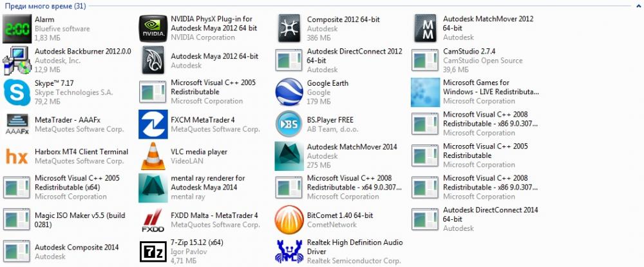Click the Magic ISO Maker v5.5 icon
Image resolution: width=644 pixels, height=267 pixels.
click(x=17, y=220)
